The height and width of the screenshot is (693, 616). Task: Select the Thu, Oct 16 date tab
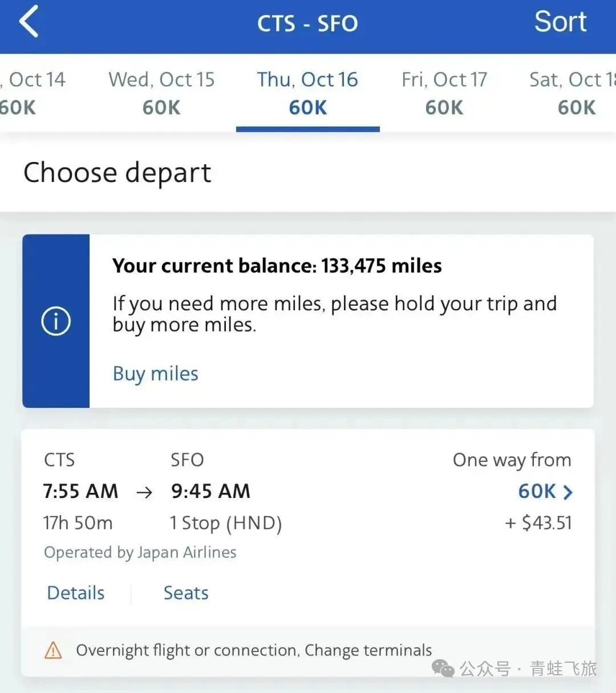click(x=307, y=92)
